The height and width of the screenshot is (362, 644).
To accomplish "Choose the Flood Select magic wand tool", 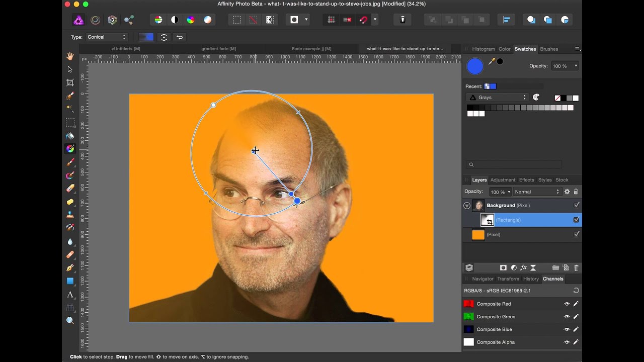I will click(70, 109).
